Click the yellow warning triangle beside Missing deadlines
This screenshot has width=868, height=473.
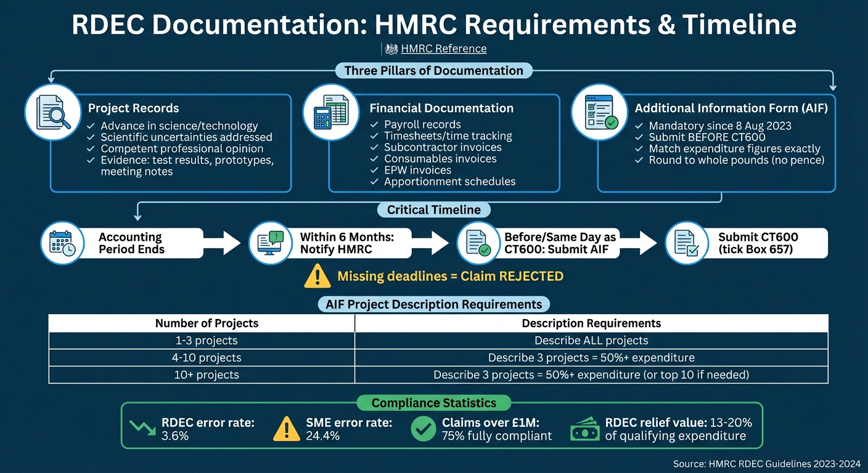[x=317, y=275]
